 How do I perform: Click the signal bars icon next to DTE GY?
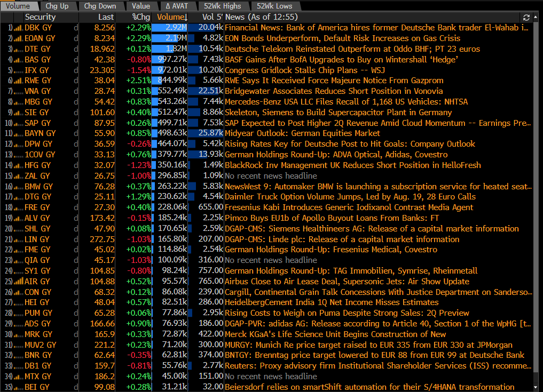[18, 50]
